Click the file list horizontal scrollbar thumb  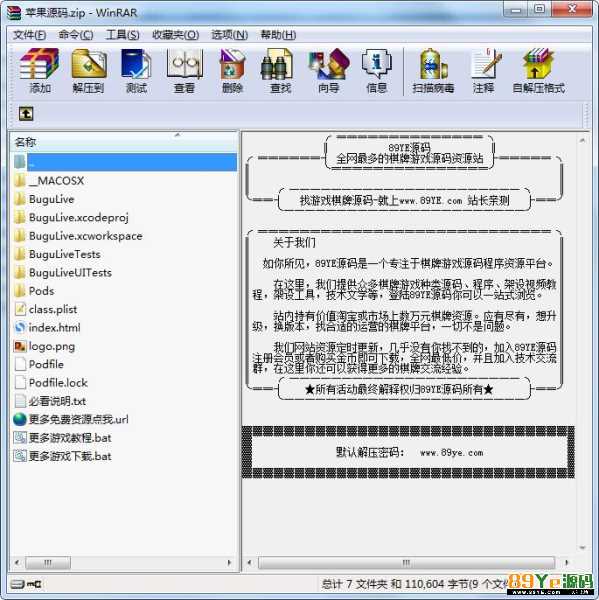coord(48,562)
